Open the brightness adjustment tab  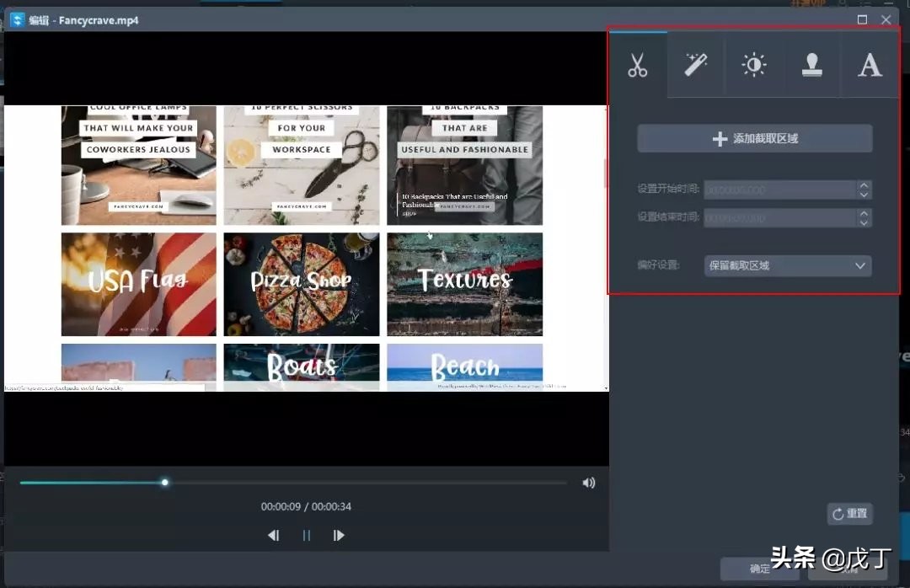click(754, 64)
